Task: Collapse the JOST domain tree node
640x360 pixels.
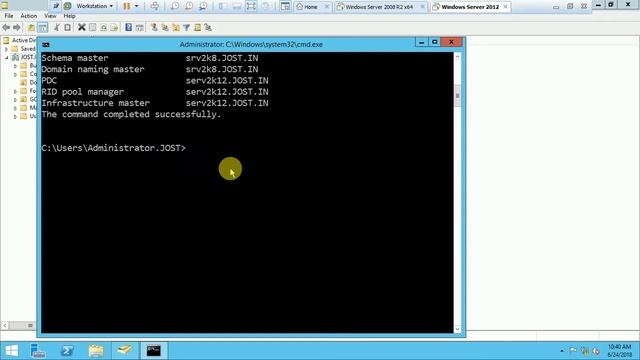Action: point(7,58)
